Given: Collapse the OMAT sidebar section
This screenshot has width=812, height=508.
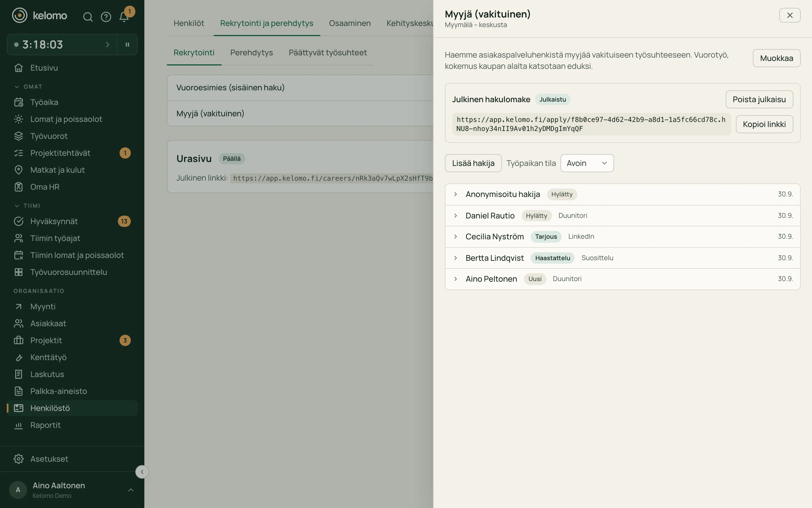Looking at the screenshot, I should click(28, 87).
